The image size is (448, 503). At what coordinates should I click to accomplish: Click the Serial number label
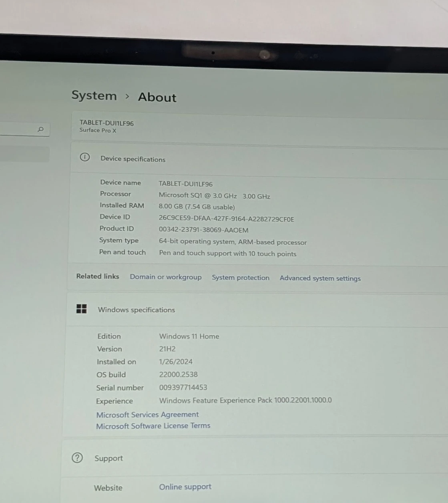(x=120, y=388)
